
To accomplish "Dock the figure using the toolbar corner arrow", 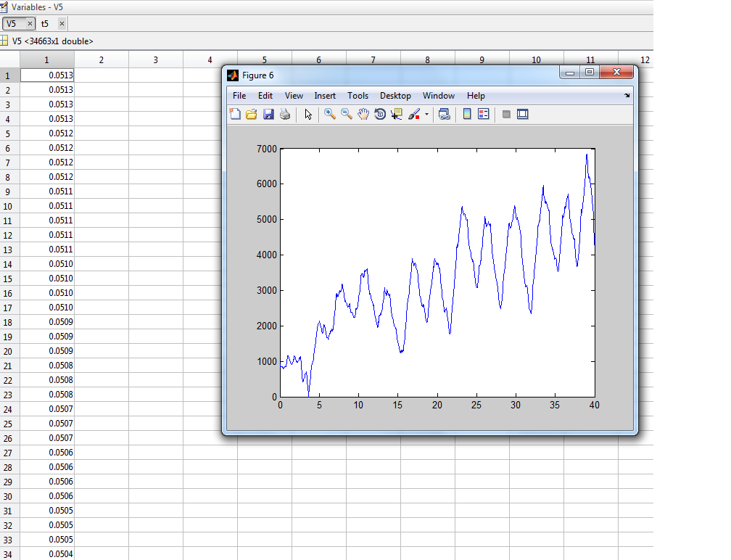I will [627, 96].
